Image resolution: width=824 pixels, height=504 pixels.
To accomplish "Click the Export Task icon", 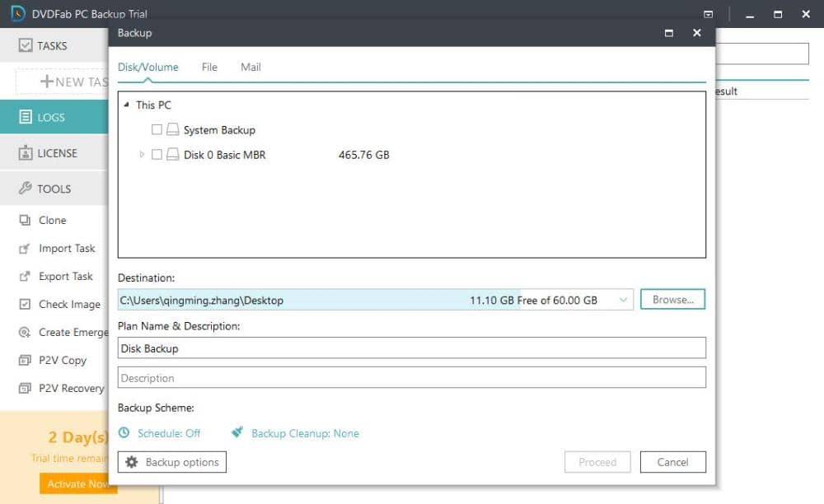I will click(x=25, y=276).
